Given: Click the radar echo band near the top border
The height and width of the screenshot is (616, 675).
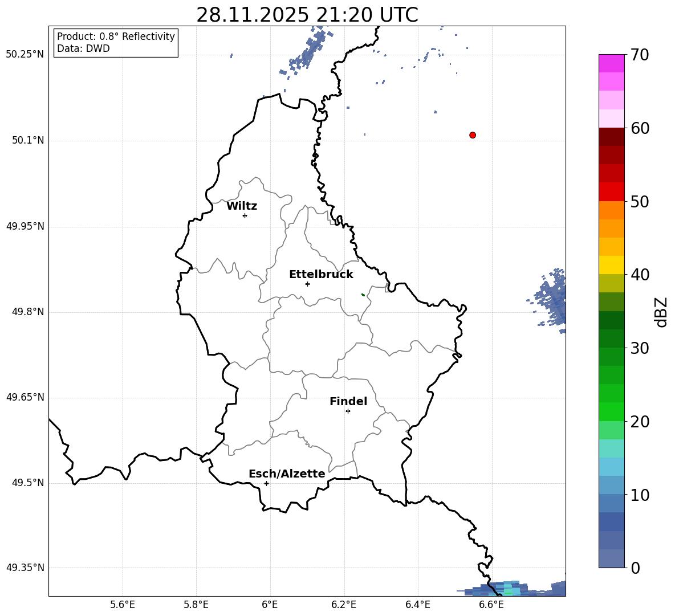Looking at the screenshot, I should pos(307,54).
